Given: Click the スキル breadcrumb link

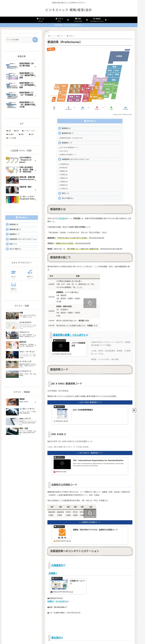Looking at the screenshot, I should pyautogui.click(x=61, y=36).
